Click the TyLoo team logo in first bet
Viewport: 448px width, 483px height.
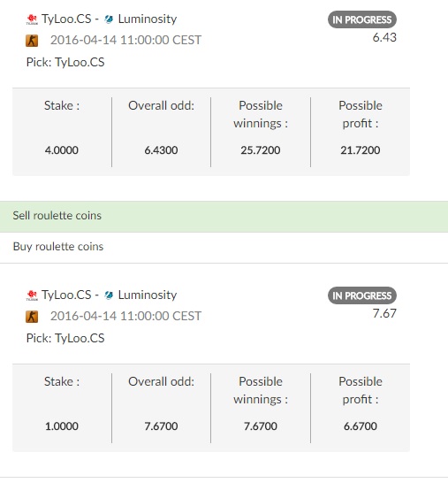click(32, 19)
